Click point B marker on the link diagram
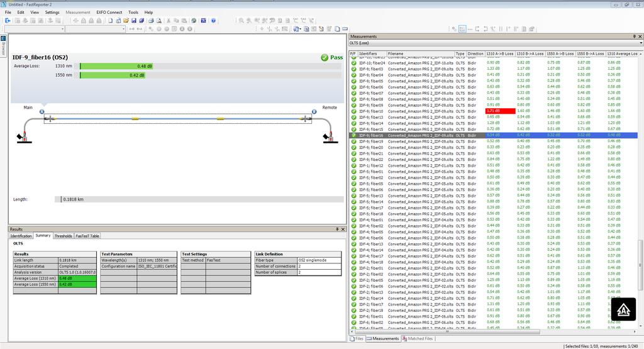The width and height of the screenshot is (644, 349). click(314, 112)
